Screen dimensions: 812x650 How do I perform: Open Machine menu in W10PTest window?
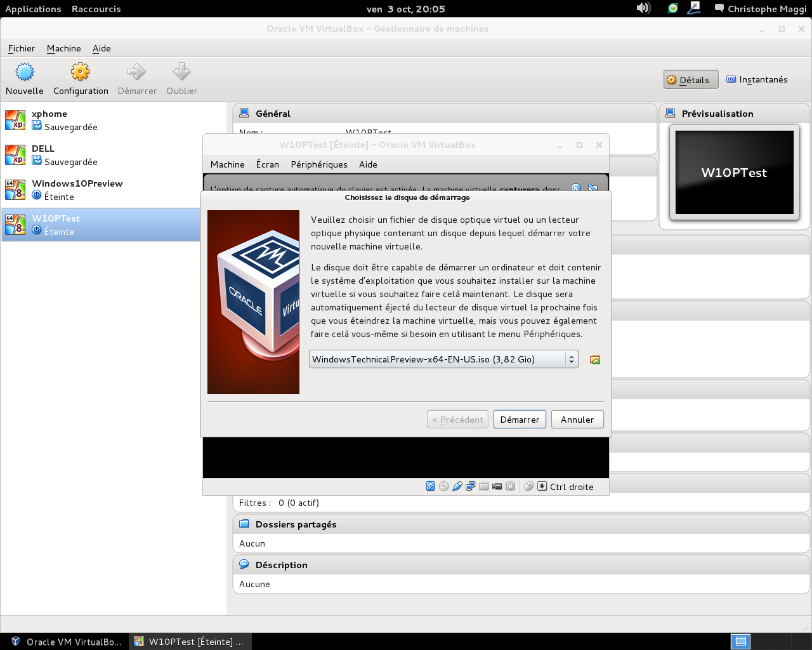[227, 164]
